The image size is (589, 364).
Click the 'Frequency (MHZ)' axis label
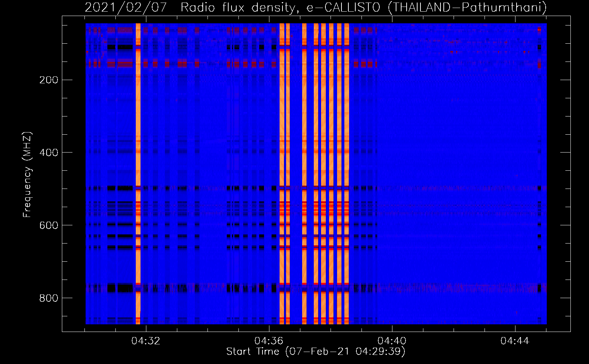tap(27, 174)
